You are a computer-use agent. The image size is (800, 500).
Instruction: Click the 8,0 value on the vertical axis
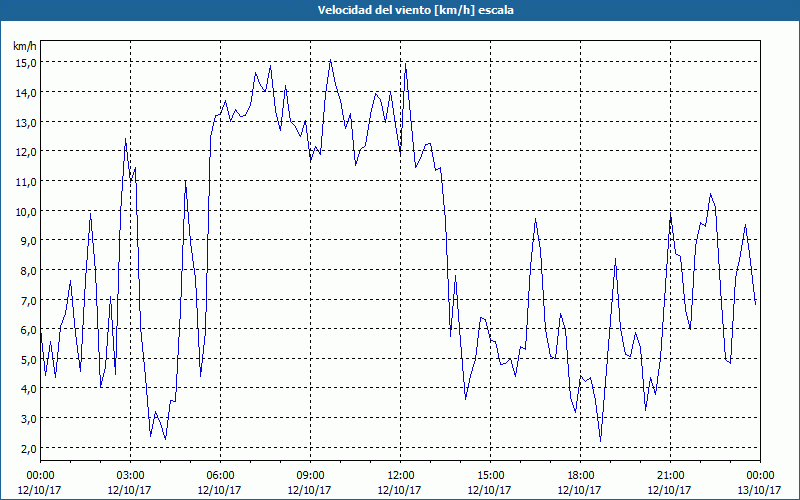28,270
